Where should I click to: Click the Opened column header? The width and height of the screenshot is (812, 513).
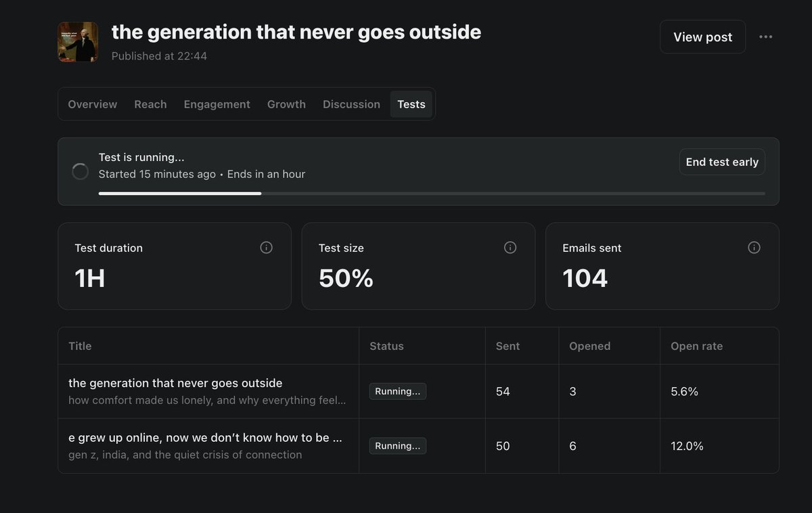[589, 346]
